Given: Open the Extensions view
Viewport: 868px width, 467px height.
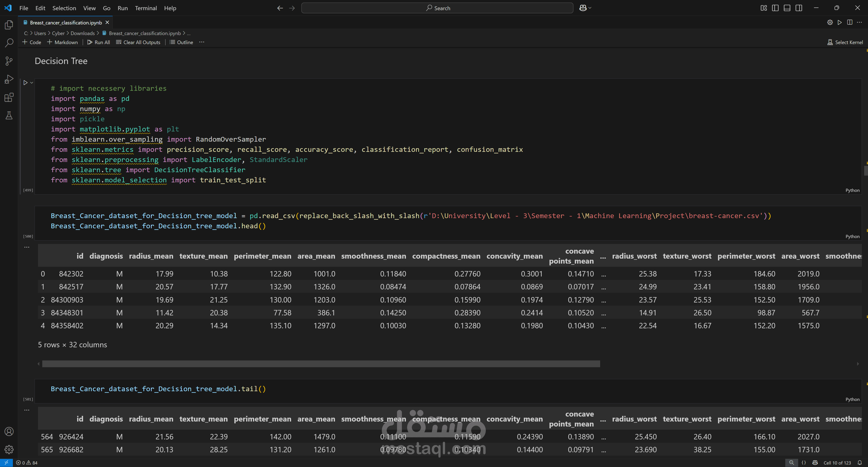Looking at the screenshot, I should point(9,98).
